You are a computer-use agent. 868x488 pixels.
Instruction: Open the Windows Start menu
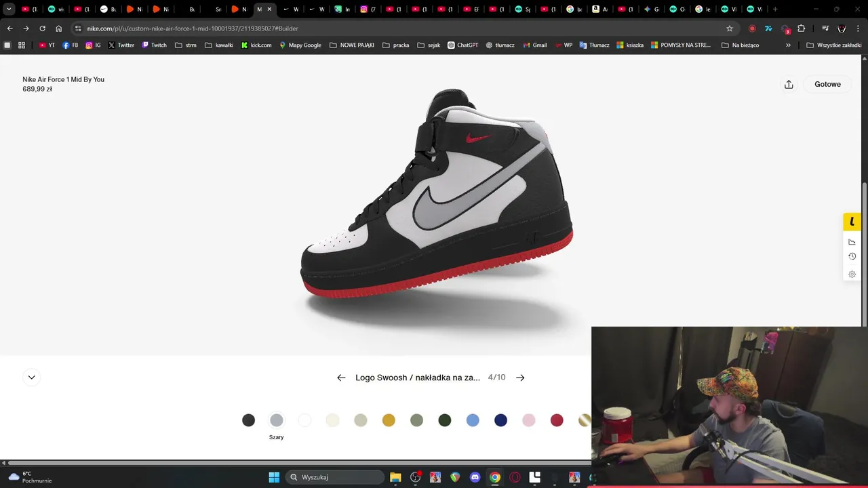[x=274, y=477]
